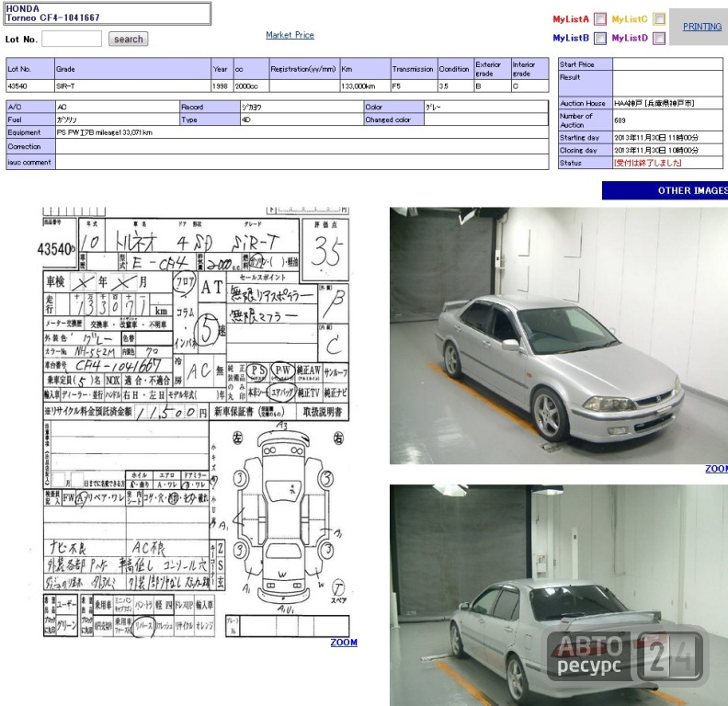Image resolution: width=728 pixels, height=706 pixels.
Task: Click the mileage cell 133,000km
Action: (x=365, y=85)
